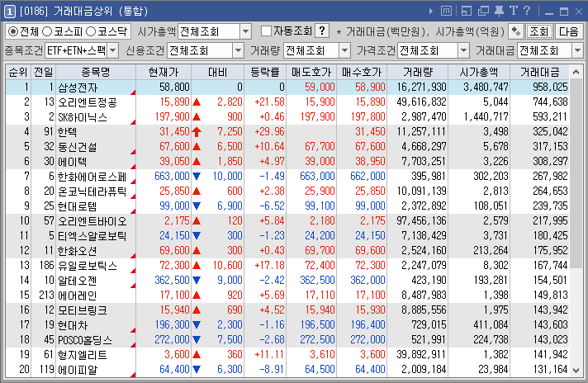Viewport: 588px width, 383px height.
Task: Click the 종목명 column header
Action: (96, 72)
